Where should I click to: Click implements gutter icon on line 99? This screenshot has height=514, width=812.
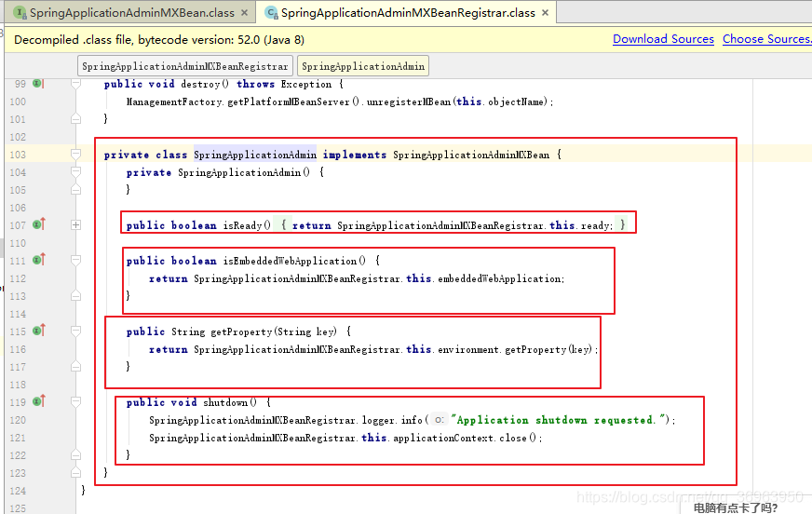pos(38,83)
